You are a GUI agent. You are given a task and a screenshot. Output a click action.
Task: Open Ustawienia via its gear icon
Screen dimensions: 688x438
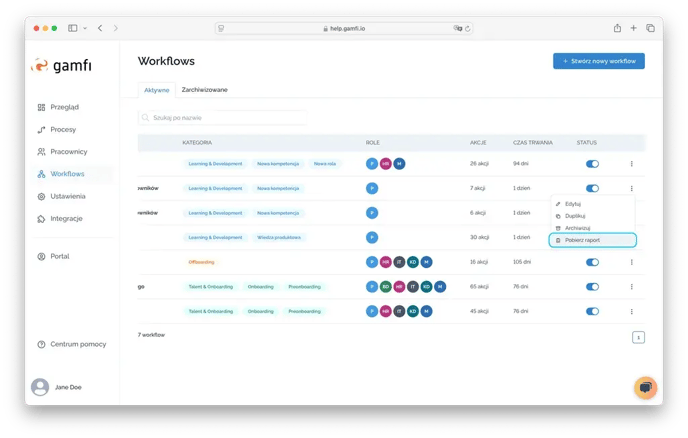tap(41, 196)
